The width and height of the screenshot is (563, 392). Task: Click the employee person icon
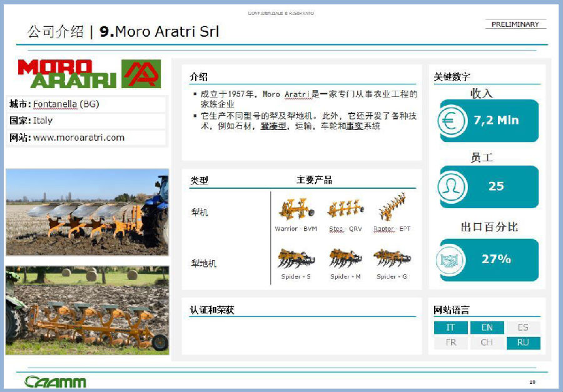point(452,187)
